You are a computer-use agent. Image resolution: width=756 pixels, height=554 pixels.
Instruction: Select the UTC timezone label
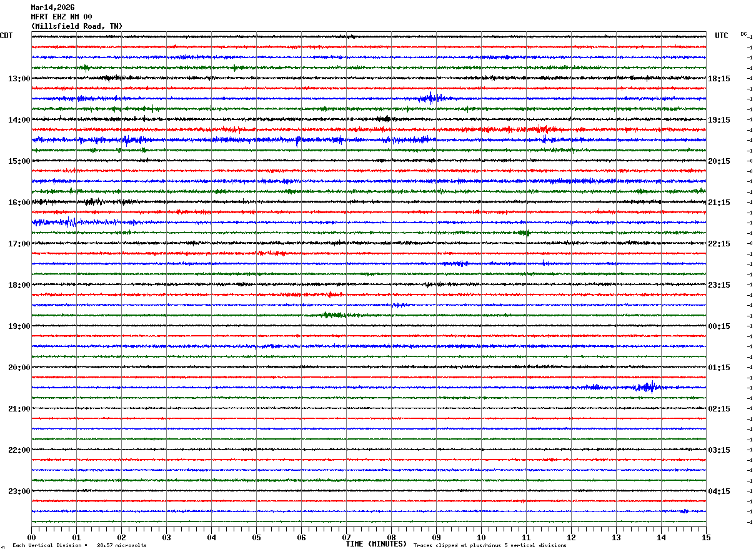click(x=722, y=36)
